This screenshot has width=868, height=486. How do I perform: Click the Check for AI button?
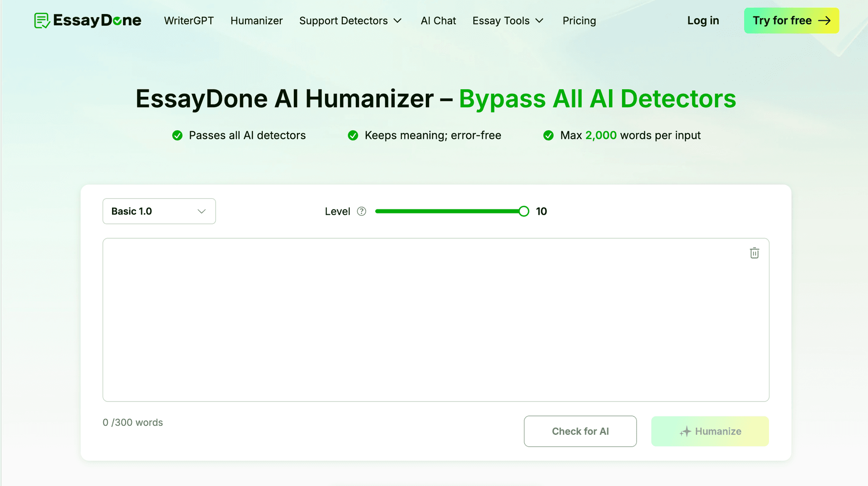pyautogui.click(x=580, y=431)
